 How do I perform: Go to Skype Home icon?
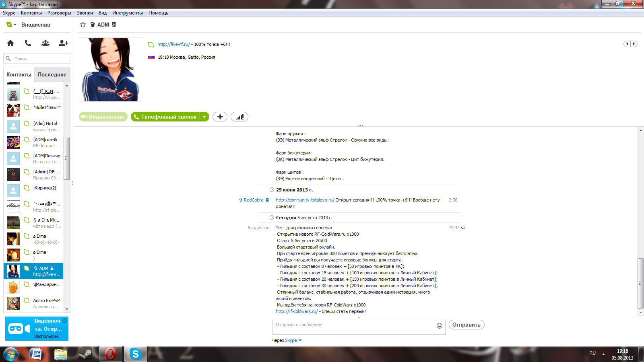tap(10, 43)
